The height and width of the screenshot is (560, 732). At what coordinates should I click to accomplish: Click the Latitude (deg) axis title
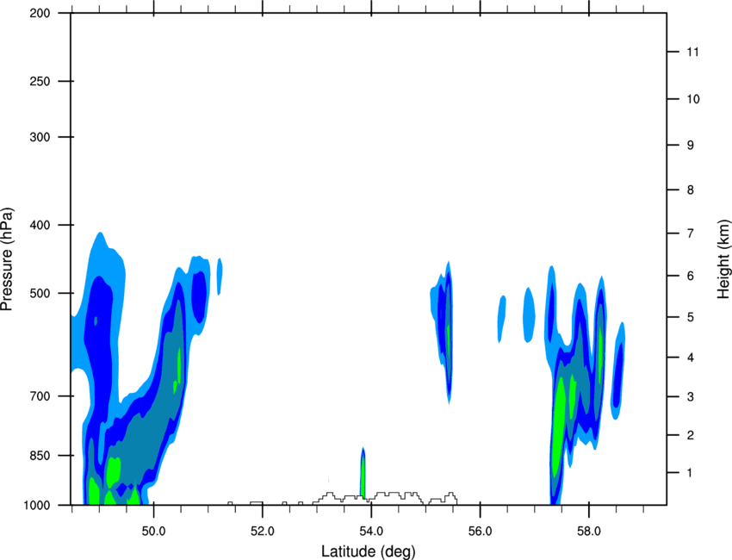[x=369, y=551]
